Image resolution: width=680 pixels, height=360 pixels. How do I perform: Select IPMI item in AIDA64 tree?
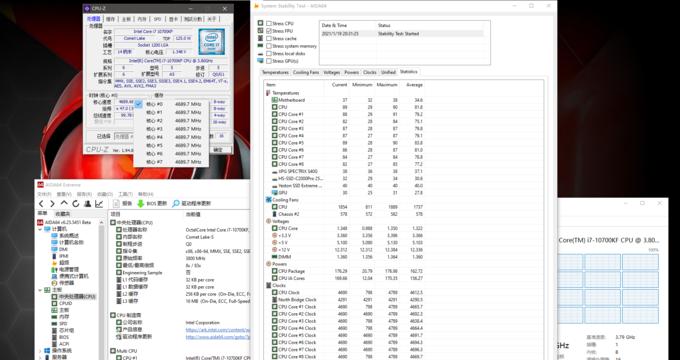(64, 256)
